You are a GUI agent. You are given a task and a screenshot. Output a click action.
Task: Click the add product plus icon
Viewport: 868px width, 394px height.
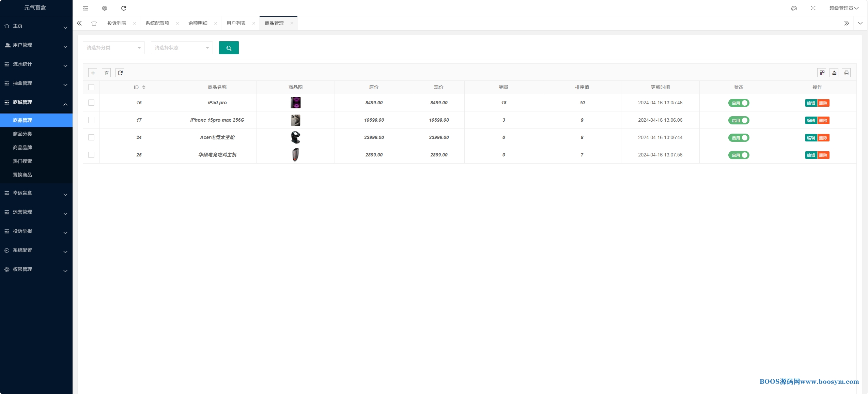pyautogui.click(x=93, y=73)
